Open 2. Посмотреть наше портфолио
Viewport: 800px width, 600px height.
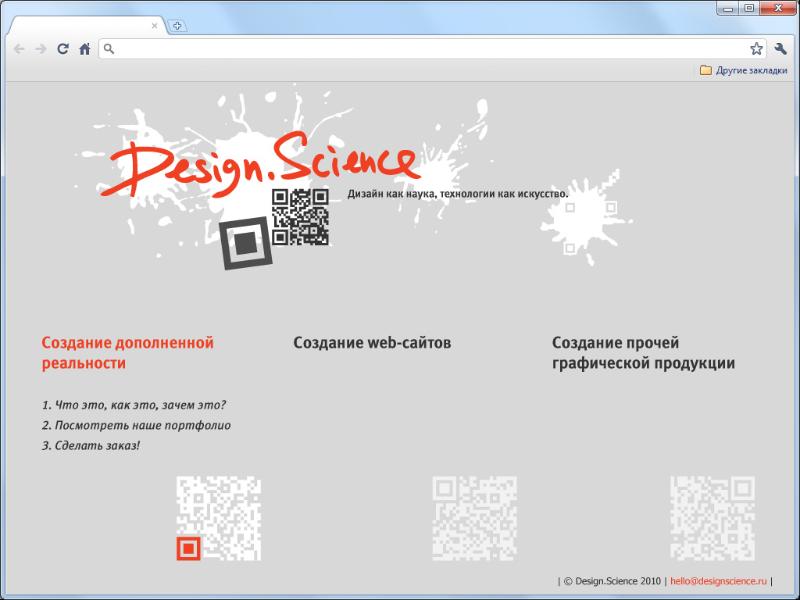(136, 425)
